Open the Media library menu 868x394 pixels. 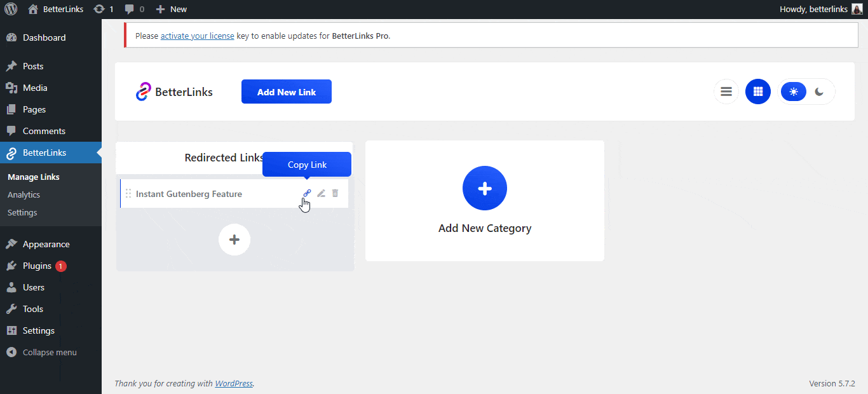tap(51, 88)
